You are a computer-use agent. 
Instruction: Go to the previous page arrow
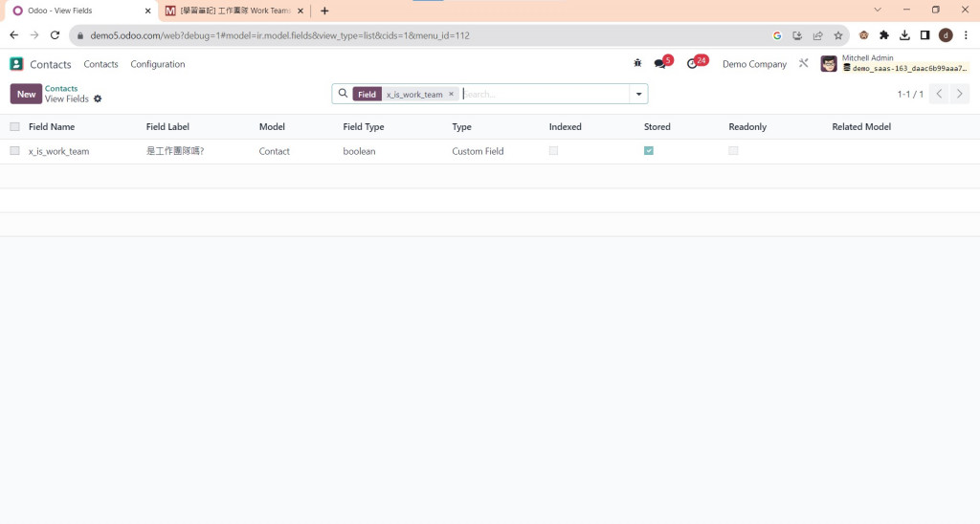(939, 94)
